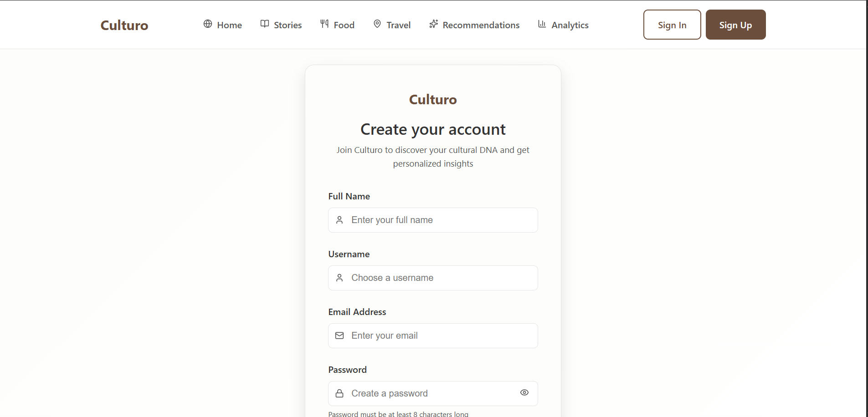Focus the Choose a username field
The width and height of the screenshot is (868, 417).
tap(433, 278)
